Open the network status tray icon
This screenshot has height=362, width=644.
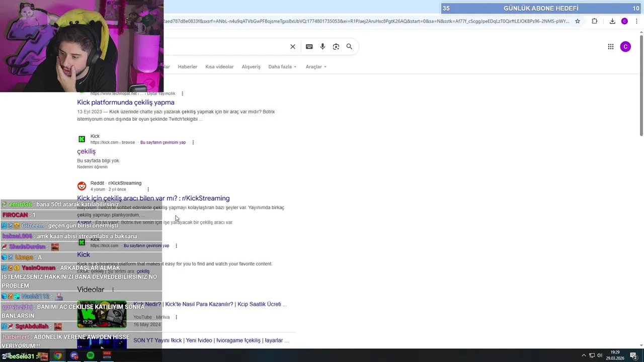[x=592, y=355]
